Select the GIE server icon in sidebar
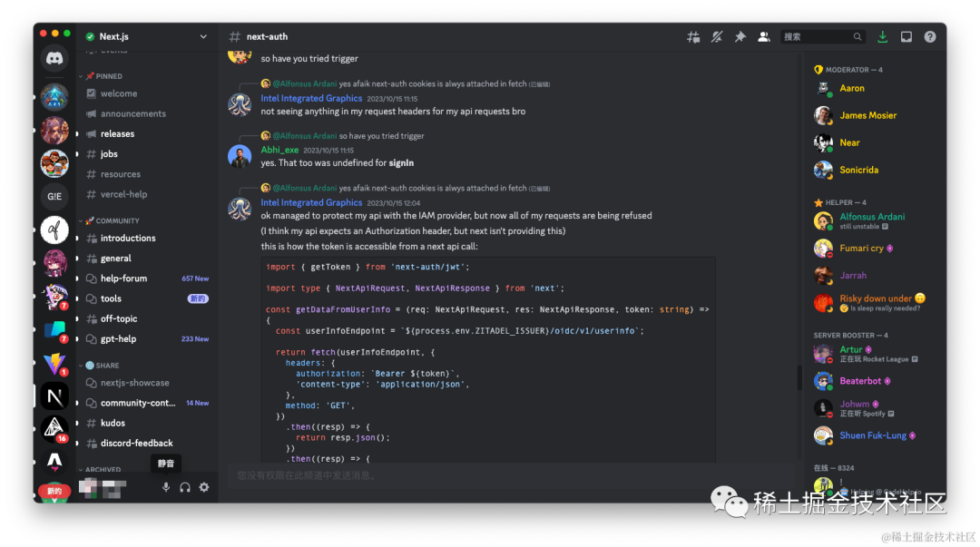The image size is (980, 547). pyautogui.click(x=54, y=196)
